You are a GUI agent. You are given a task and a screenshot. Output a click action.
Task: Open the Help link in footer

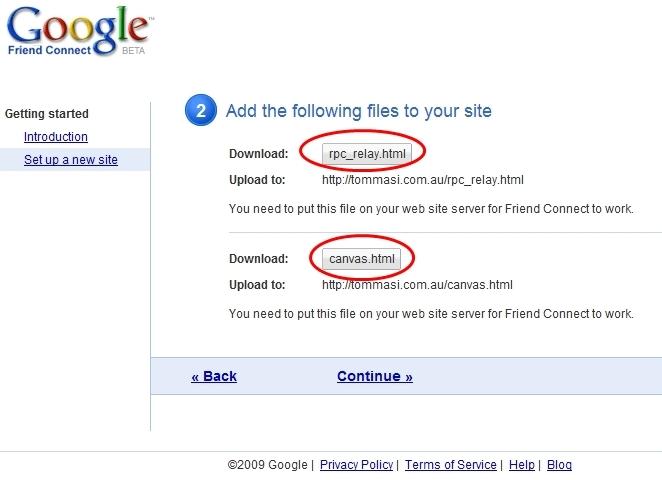coord(521,465)
